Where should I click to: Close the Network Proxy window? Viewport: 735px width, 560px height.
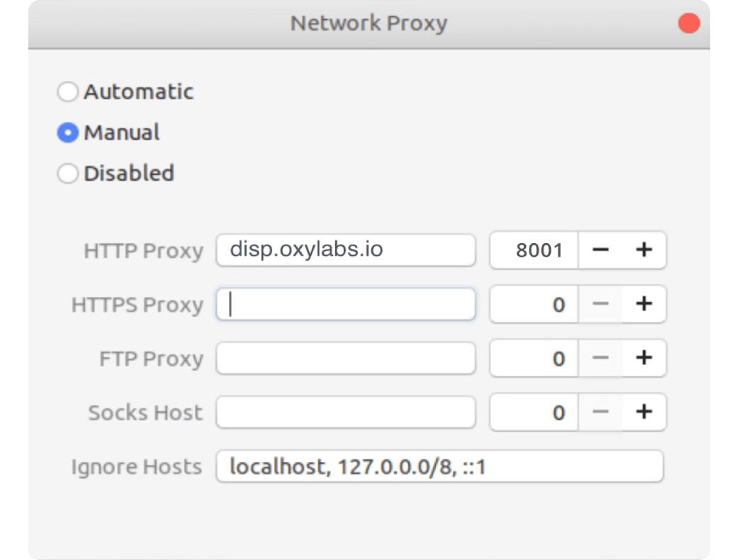(689, 23)
